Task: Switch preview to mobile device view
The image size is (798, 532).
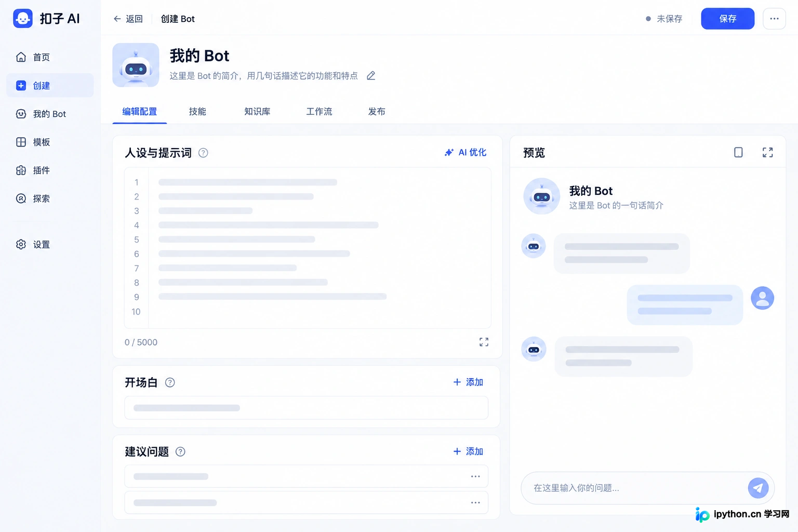Action: 738,152
